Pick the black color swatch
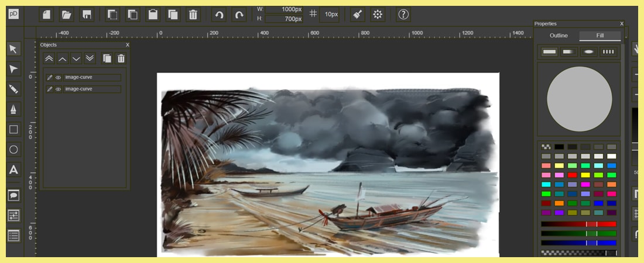 pos(559,147)
